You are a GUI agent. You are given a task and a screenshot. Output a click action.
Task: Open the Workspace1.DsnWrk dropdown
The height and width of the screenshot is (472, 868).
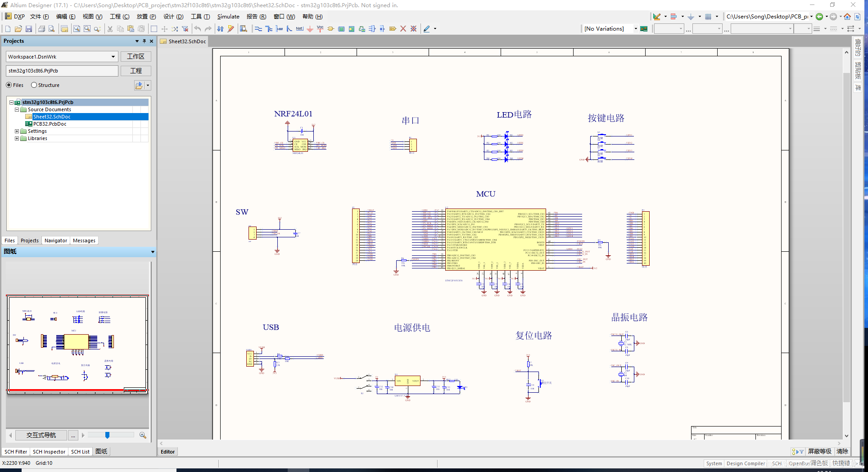point(113,57)
